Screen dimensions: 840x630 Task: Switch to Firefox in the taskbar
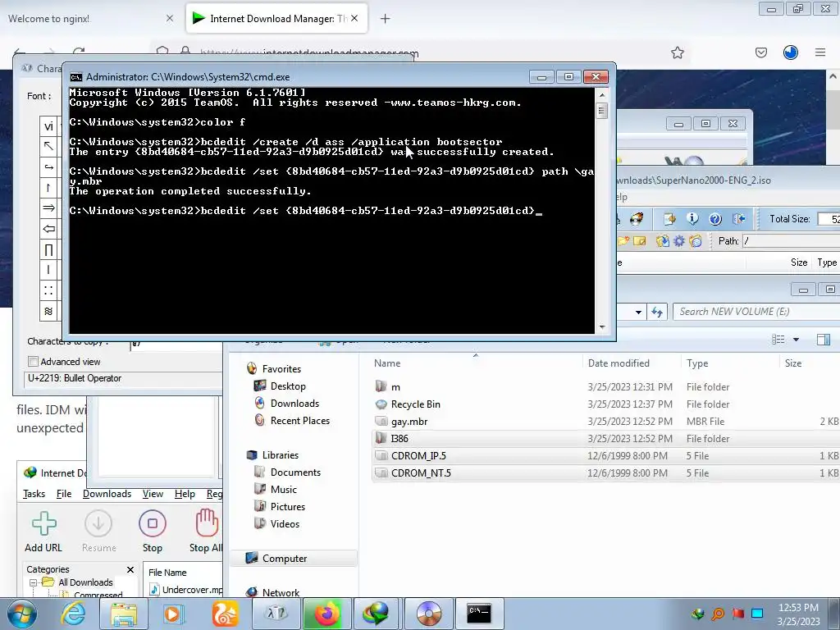click(x=327, y=613)
